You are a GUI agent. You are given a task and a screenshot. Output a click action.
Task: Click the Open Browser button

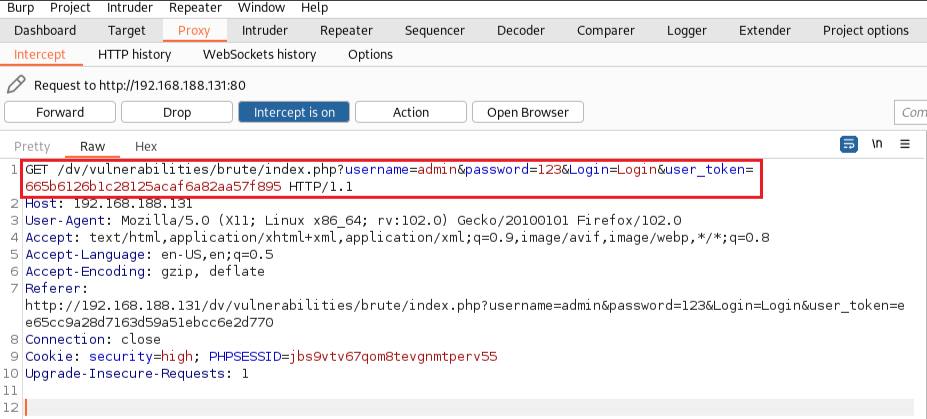pos(528,112)
